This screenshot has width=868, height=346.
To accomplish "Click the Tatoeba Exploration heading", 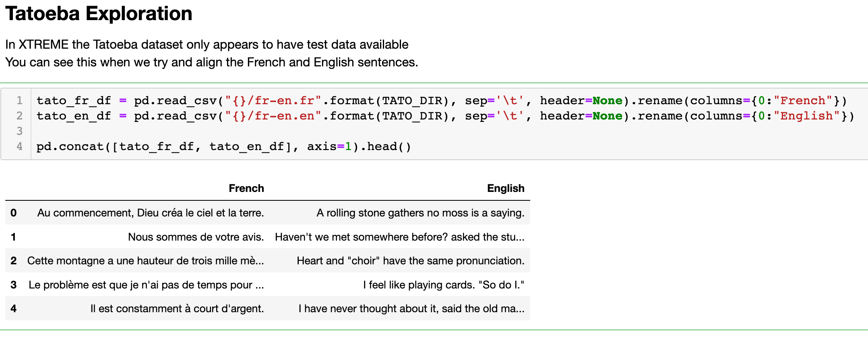I will (x=99, y=14).
